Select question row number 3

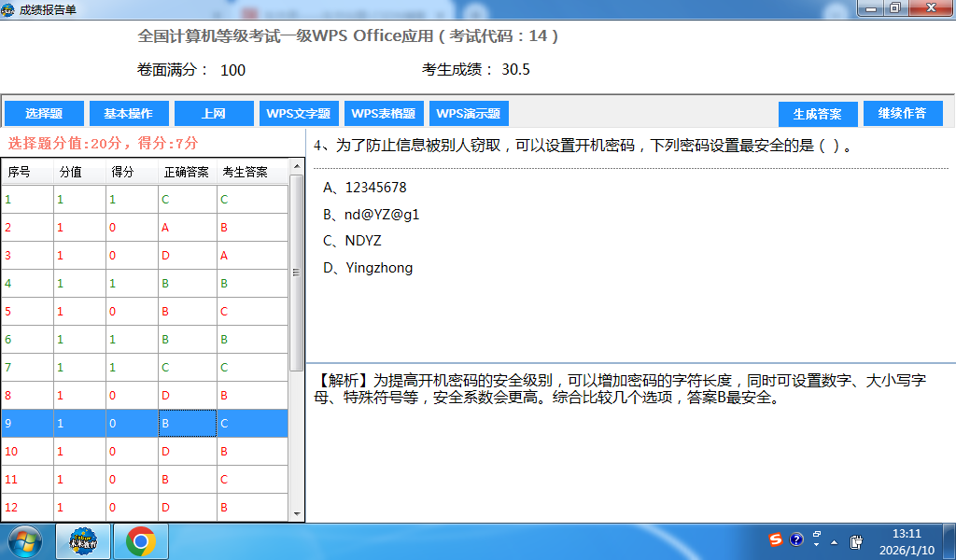point(145,256)
